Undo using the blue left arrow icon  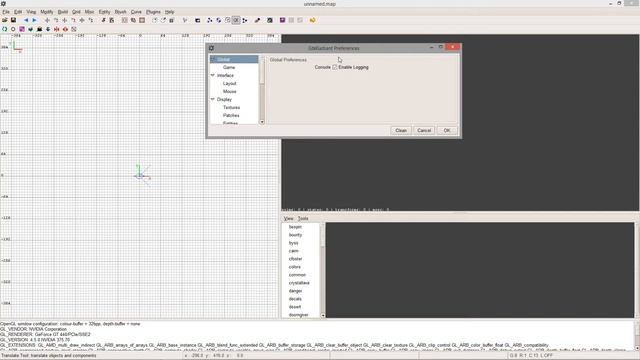pyautogui.click(x=26, y=20)
